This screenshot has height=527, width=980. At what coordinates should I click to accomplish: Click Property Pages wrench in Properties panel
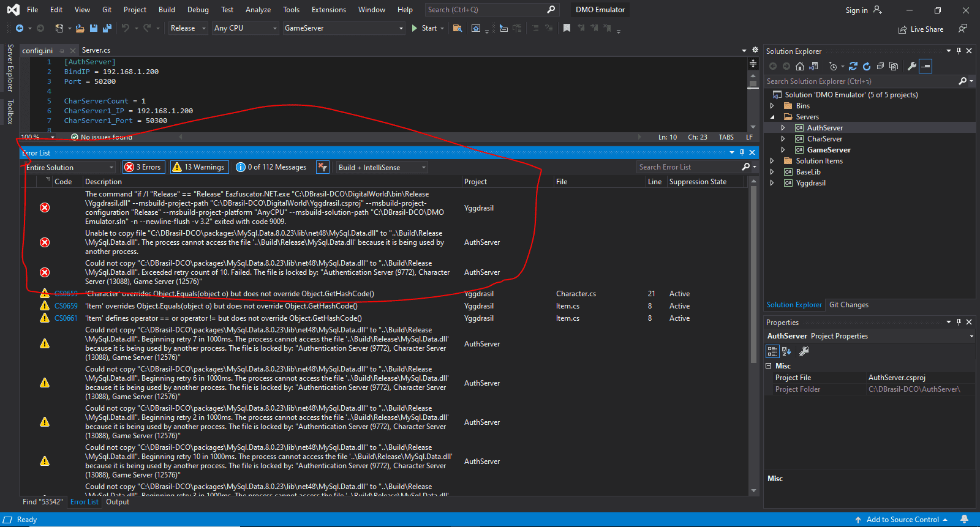click(804, 351)
